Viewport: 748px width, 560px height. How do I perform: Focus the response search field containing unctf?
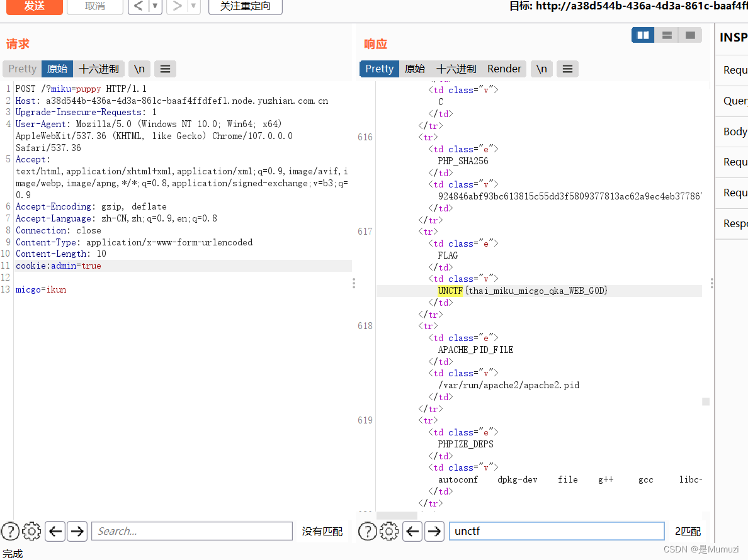pos(557,531)
